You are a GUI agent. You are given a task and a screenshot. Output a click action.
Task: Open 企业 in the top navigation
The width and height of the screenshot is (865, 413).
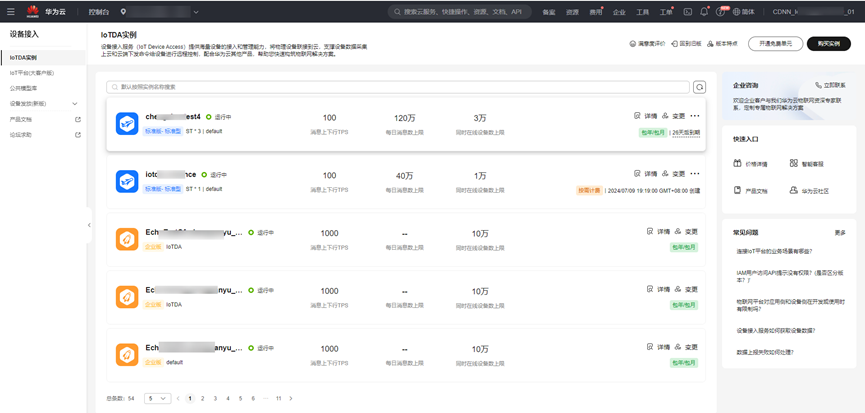tap(619, 12)
